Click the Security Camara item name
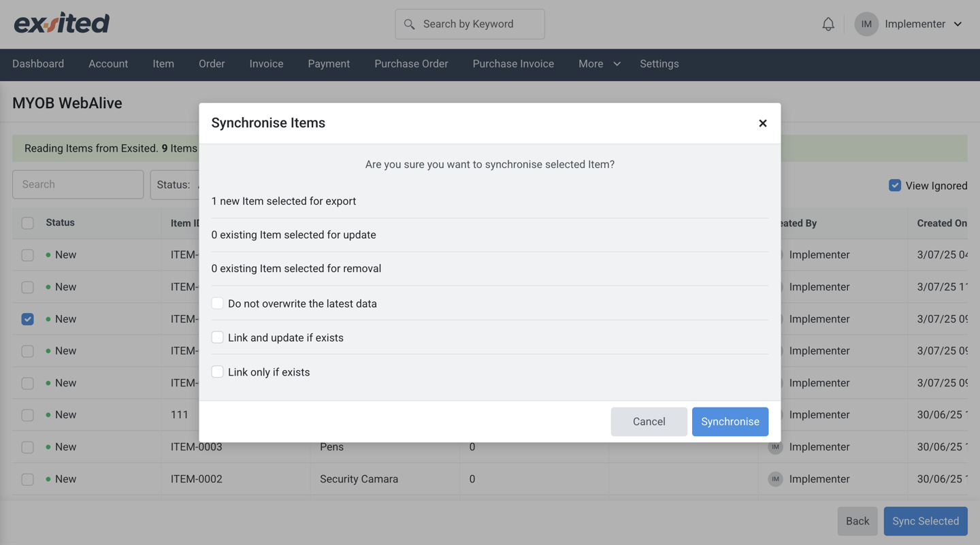Image resolution: width=980 pixels, height=545 pixels. click(359, 479)
